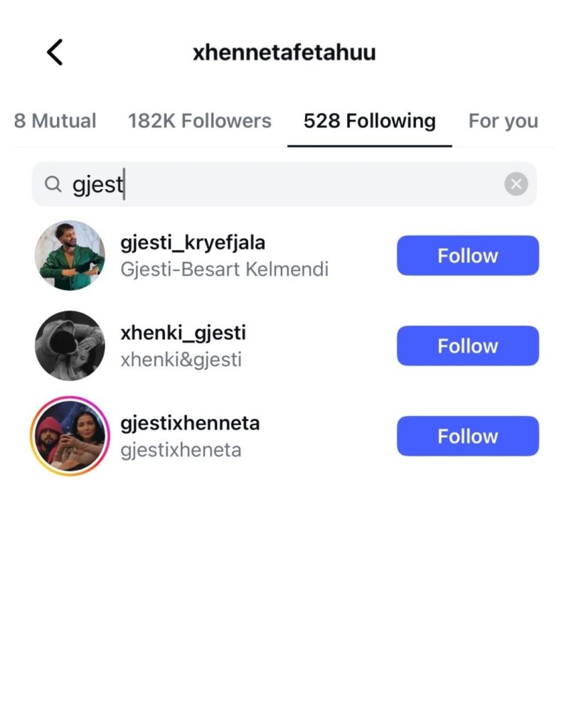Switch to 182K Followers tab
The width and height of the screenshot is (569, 728).
[x=199, y=121]
